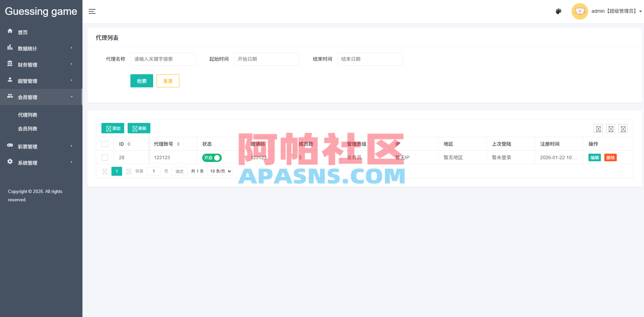
Task: Open the theme color palette icon
Action: tap(558, 11)
